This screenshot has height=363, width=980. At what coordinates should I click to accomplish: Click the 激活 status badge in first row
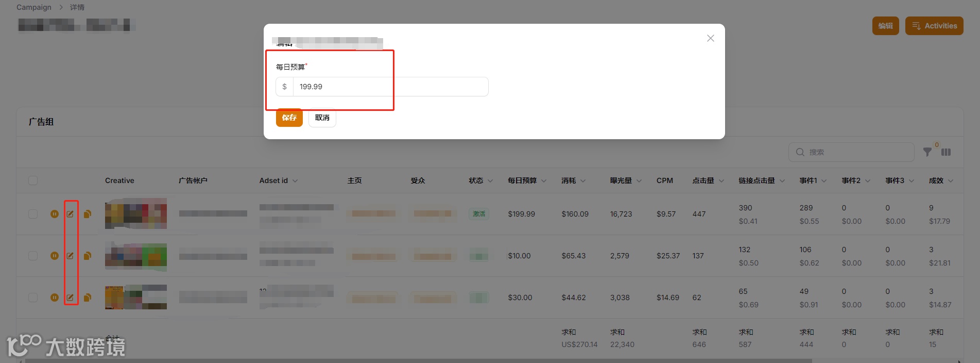[479, 214]
